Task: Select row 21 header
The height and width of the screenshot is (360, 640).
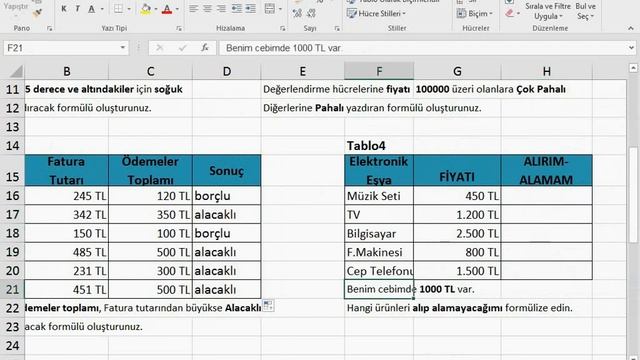Action: point(12,289)
